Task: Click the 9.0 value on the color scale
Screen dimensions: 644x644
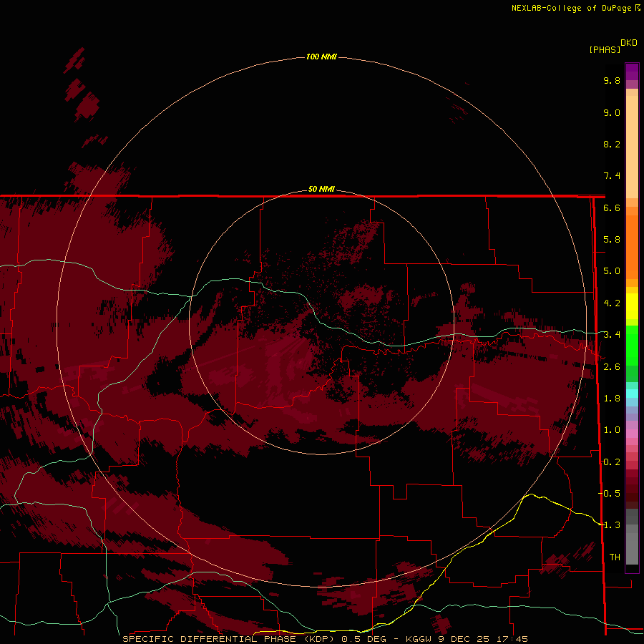Action: (x=612, y=112)
